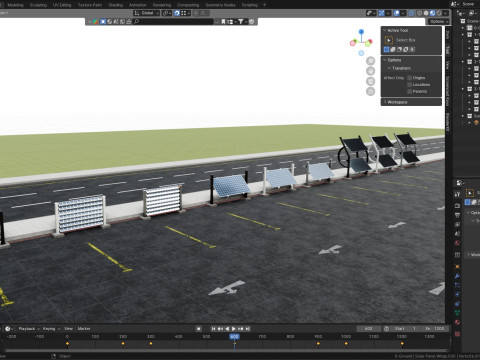Select solid viewport shading mode
Viewport: 480px width, 360px height.
coord(426,13)
